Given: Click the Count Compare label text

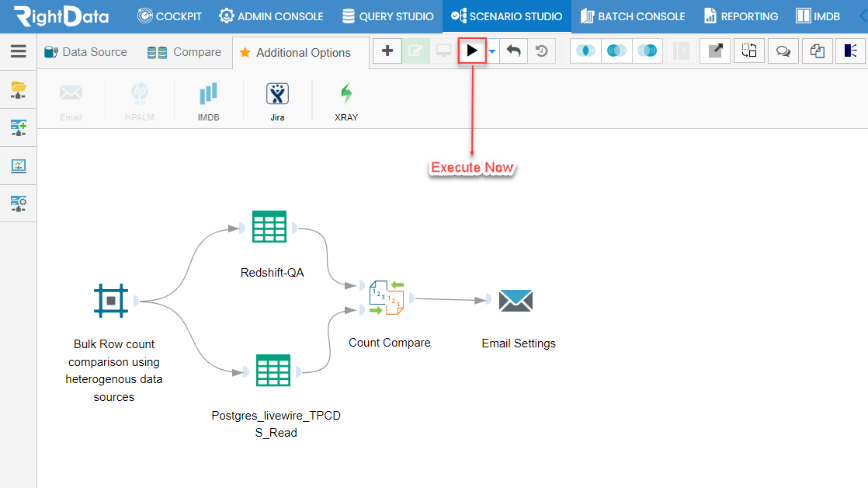Looking at the screenshot, I should click(x=390, y=343).
